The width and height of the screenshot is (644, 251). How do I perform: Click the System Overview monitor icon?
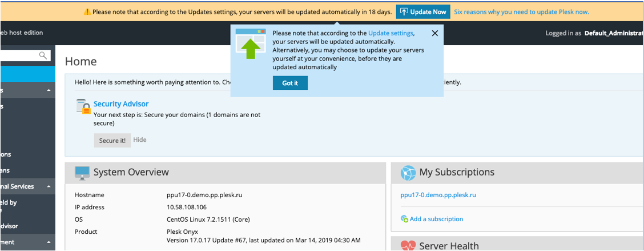click(x=82, y=172)
